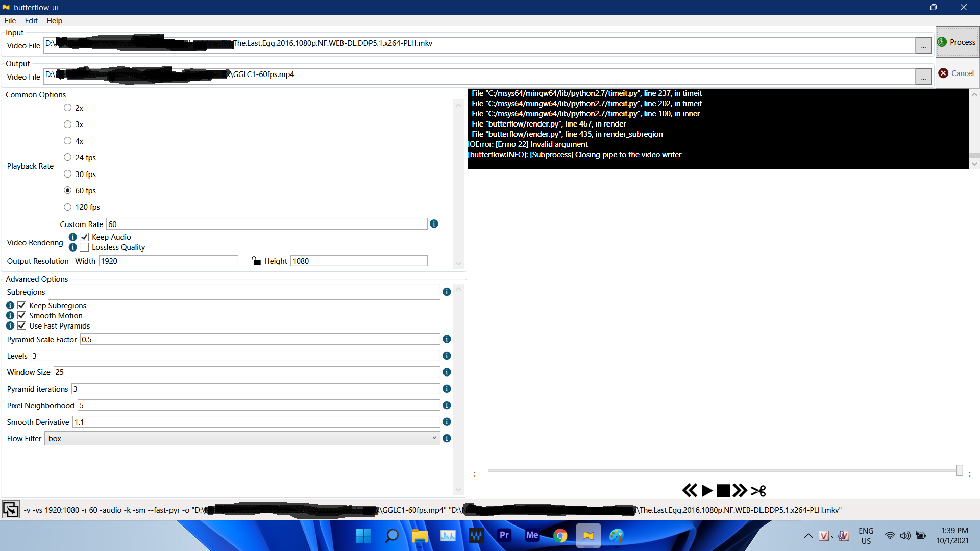Click the info icon next to Custom Rate
Screen dimensions: 980x551
[434, 224]
